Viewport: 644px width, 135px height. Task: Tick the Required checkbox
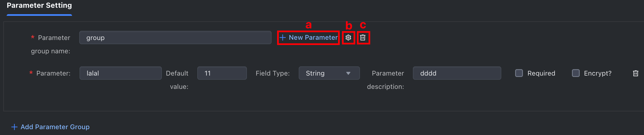click(519, 73)
